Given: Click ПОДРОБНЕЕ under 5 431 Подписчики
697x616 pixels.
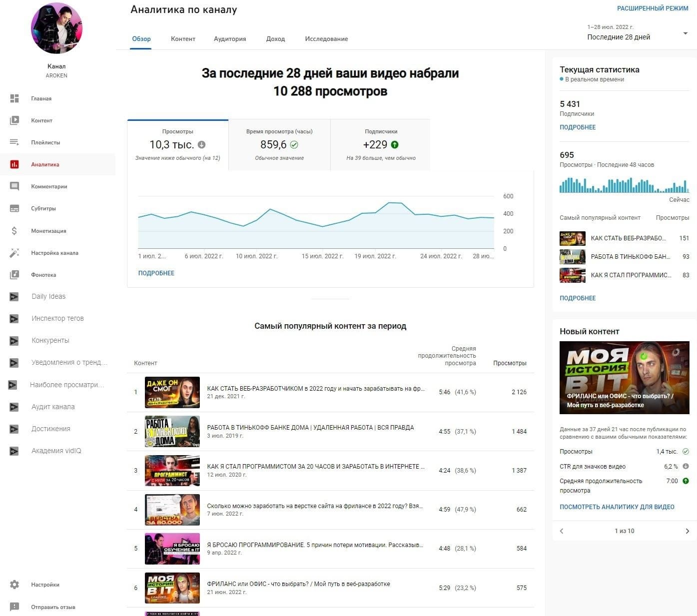Looking at the screenshot, I should click(x=578, y=127).
